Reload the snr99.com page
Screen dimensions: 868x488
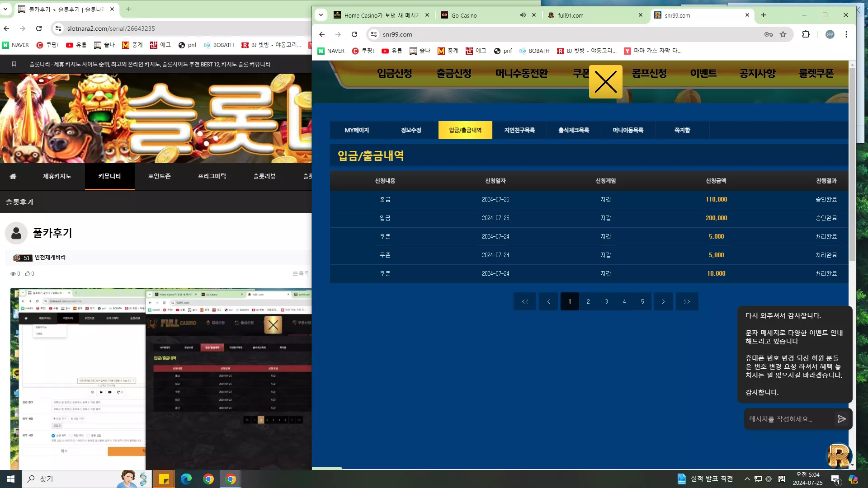tap(354, 34)
